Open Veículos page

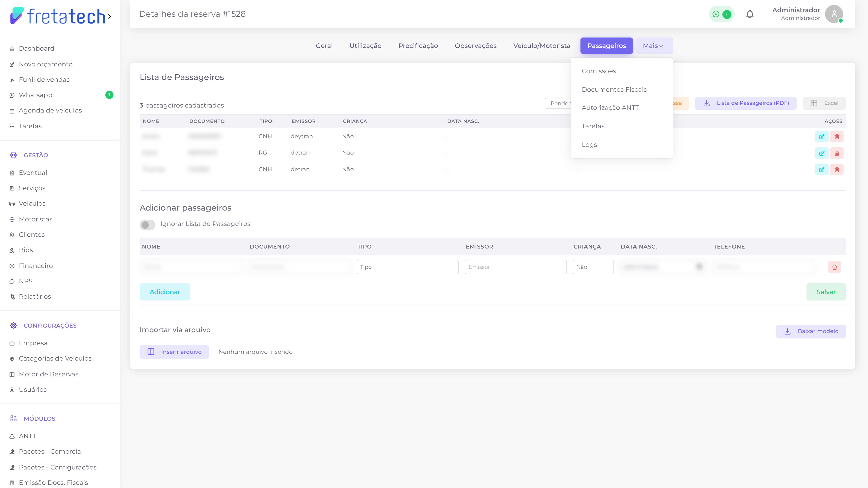point(32,203)
